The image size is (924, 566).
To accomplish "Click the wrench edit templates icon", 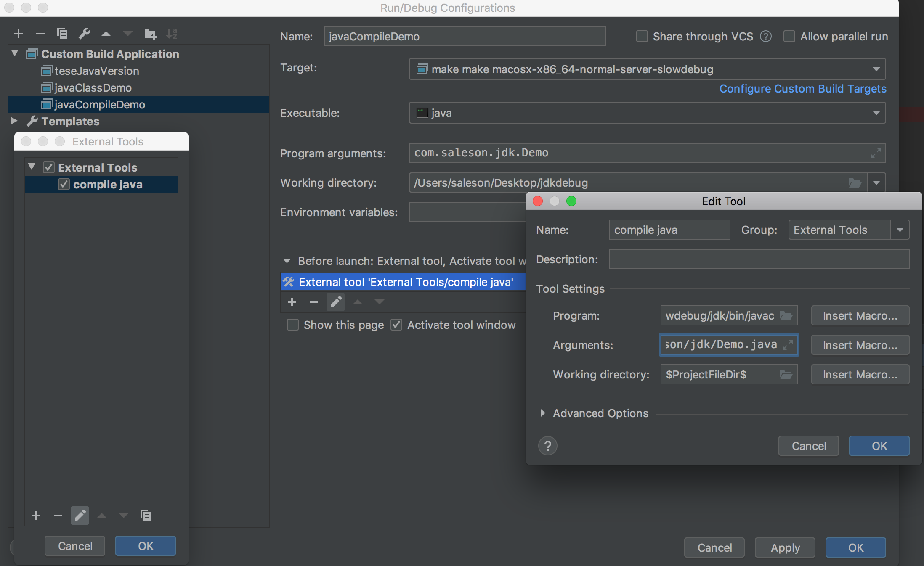I will pos(84,34).
